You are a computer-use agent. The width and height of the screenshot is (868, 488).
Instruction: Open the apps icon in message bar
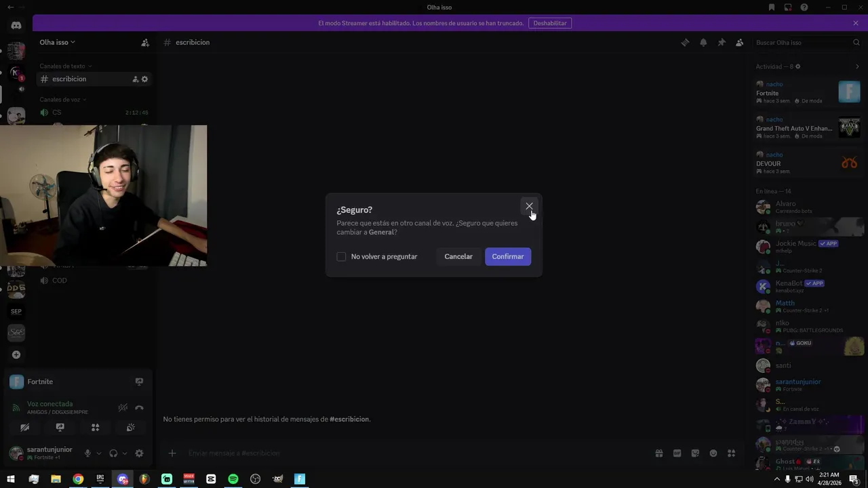(x=731, y=453)
